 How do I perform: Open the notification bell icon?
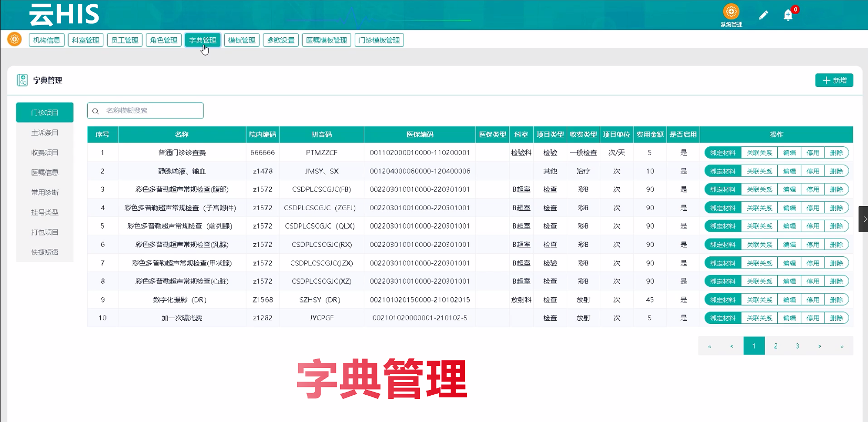point(788,15)
